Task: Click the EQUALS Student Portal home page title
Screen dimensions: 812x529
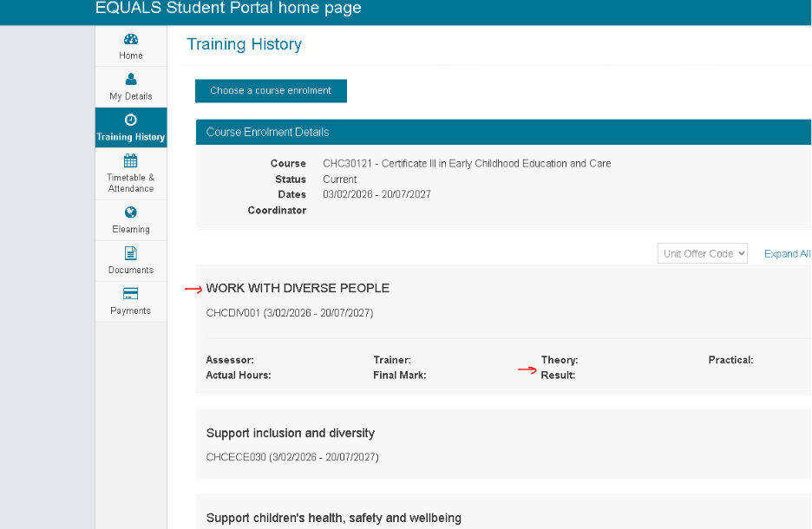Action: coord(228,9)
